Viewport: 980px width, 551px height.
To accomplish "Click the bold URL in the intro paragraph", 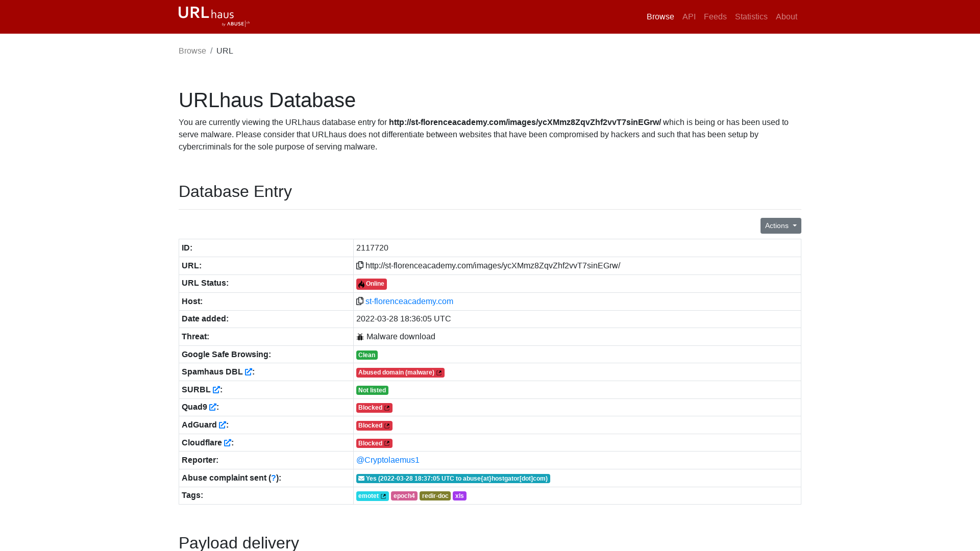I will 525,122.
